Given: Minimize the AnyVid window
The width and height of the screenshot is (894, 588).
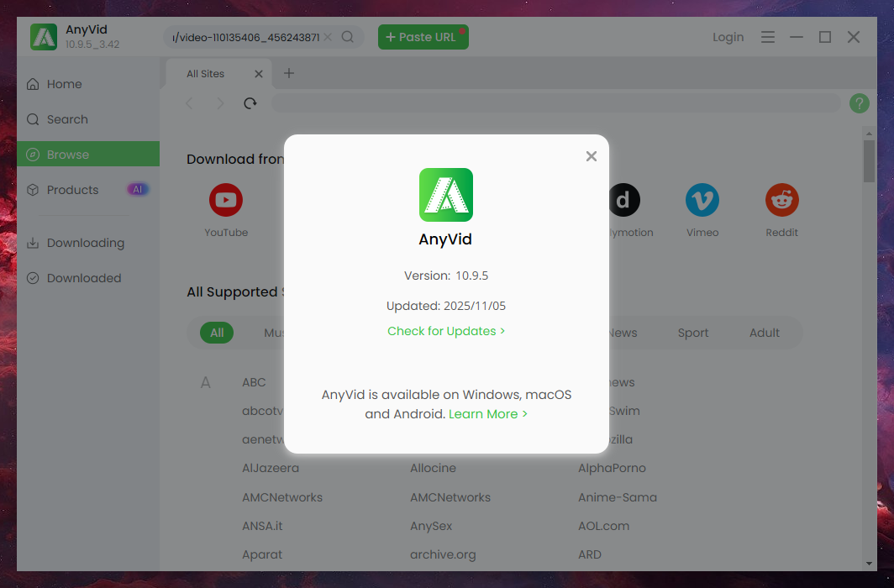Looking at the screenshot, I should tap(797, 37).
